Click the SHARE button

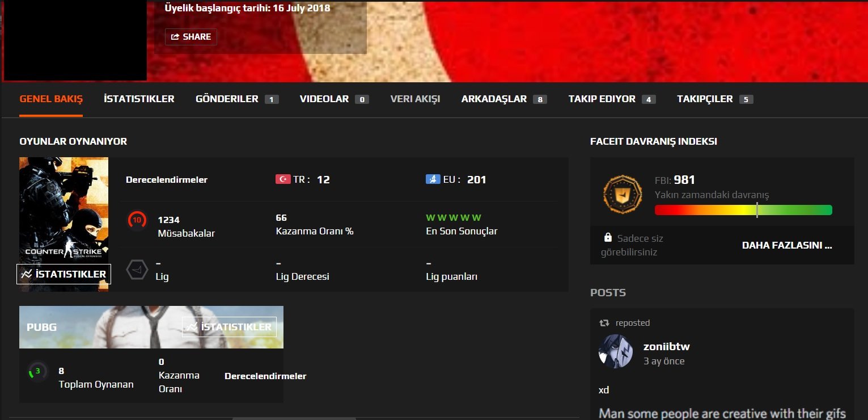click(x=191, y=37)
